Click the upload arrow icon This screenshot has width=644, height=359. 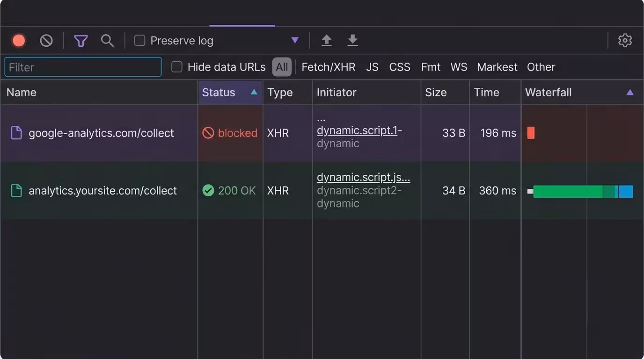(x=327, y=41)
